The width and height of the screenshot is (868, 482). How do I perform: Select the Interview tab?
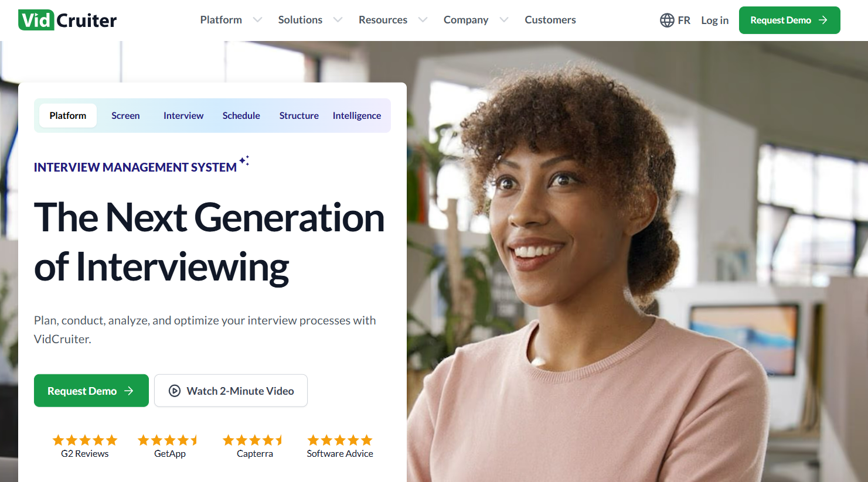[x=183, y=116]
